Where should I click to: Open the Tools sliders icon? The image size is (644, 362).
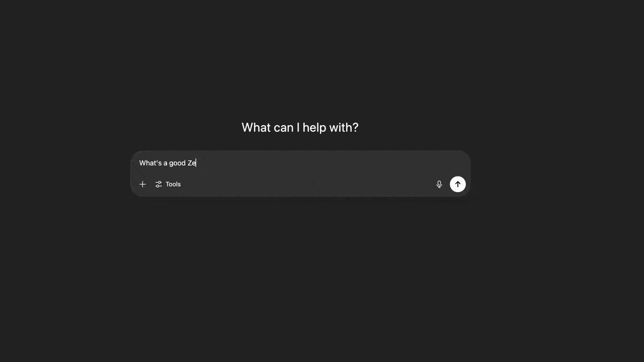pyautogui.click(x=158, y=185)
